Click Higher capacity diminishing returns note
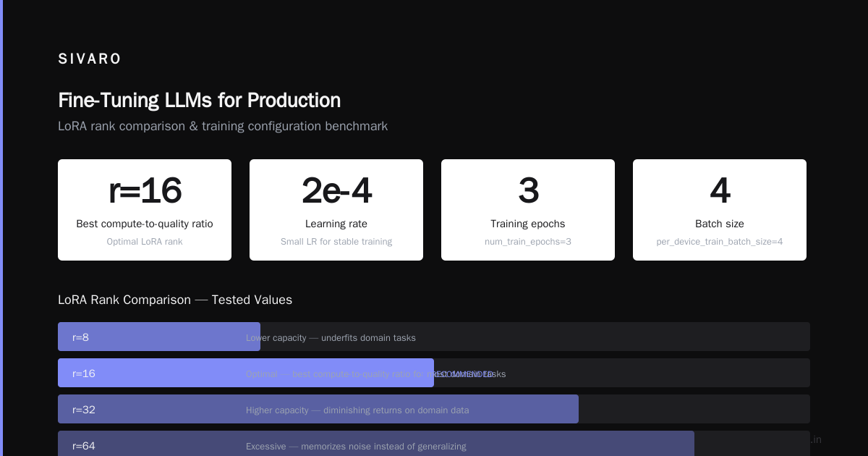 coord(357,410)
